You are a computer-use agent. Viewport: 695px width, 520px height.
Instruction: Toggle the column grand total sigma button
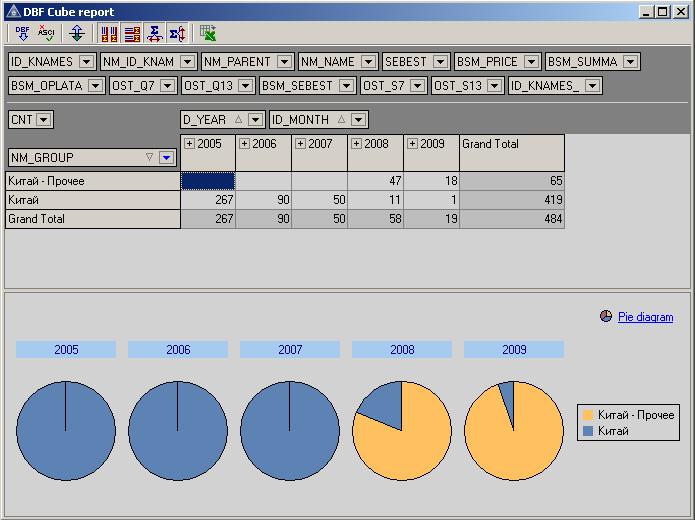tap(154, 33)
